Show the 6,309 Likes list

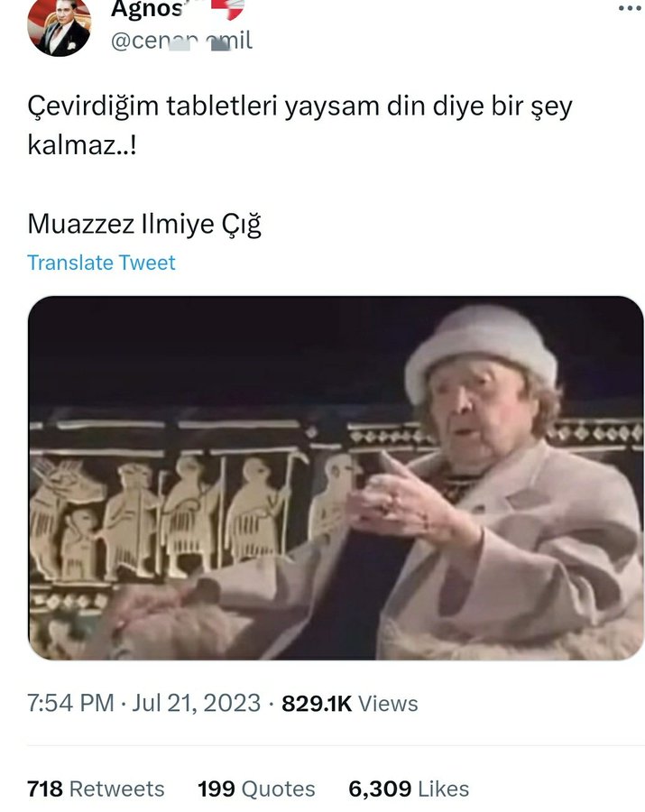click(409, 789)
